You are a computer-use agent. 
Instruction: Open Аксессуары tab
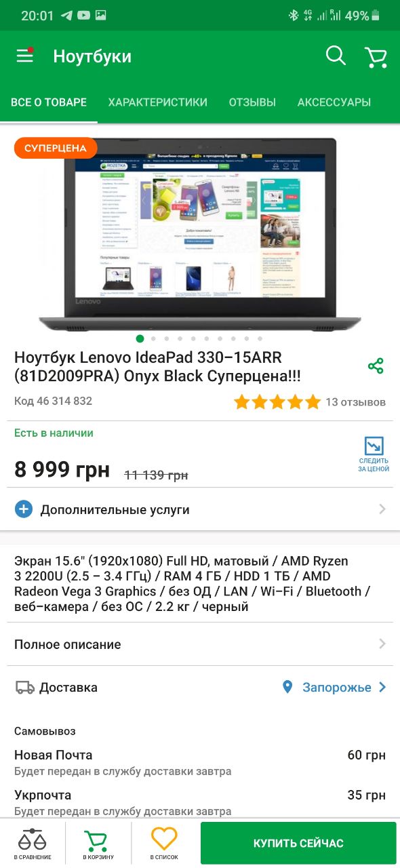[334, 102]
